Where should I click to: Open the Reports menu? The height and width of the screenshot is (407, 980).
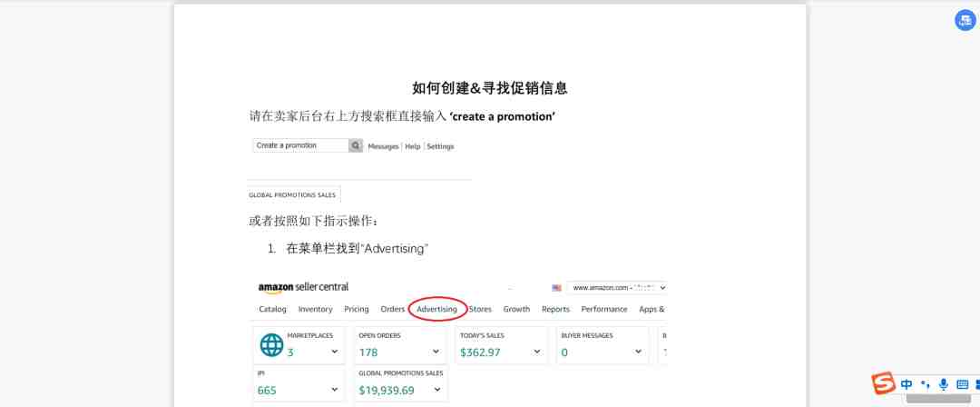(555, 309)
